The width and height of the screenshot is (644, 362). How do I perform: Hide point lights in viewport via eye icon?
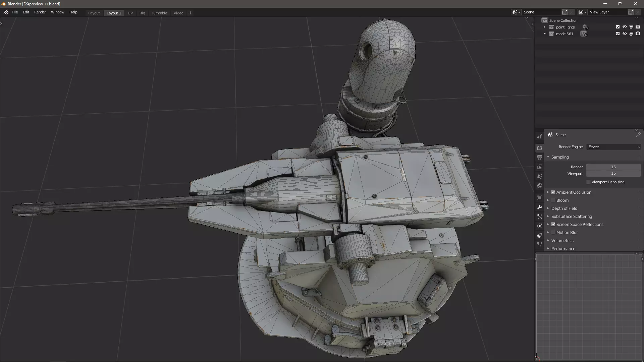625,27
